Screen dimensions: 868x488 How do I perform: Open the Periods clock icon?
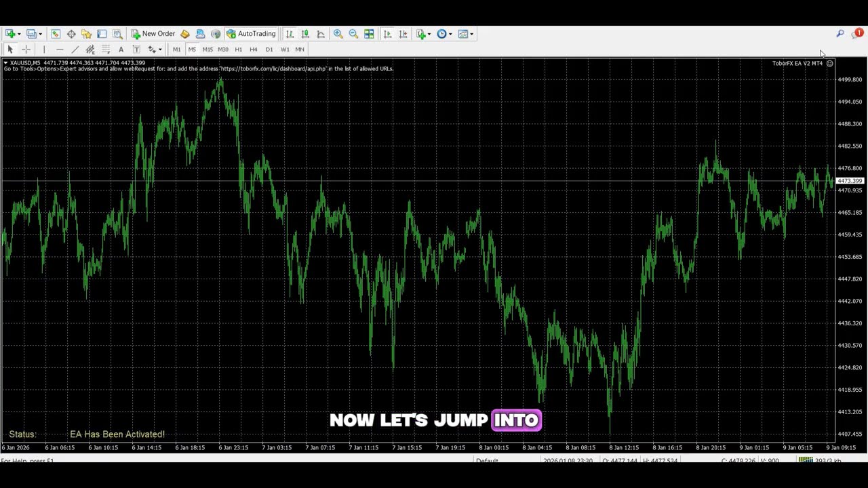pos(441,33)
